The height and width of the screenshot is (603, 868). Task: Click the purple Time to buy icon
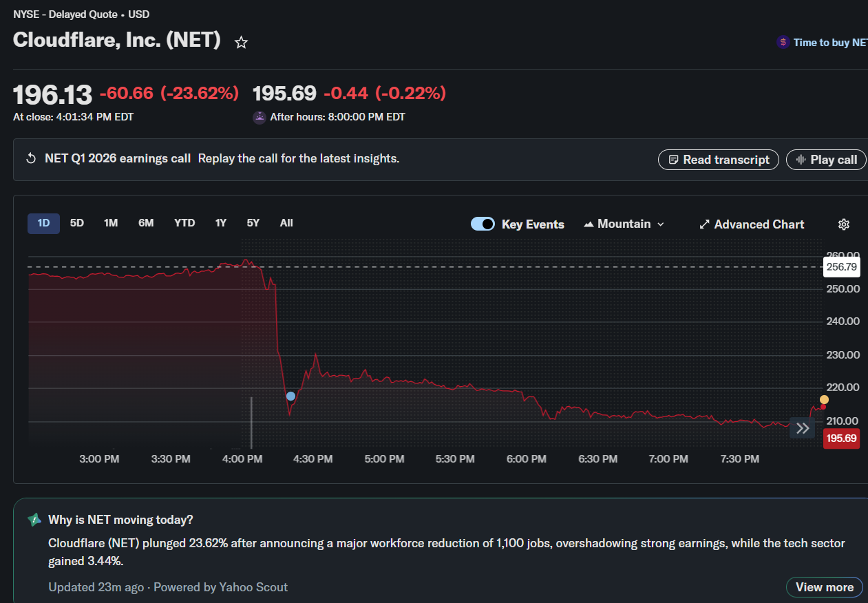pyautogui.click(x=783, y=43)
